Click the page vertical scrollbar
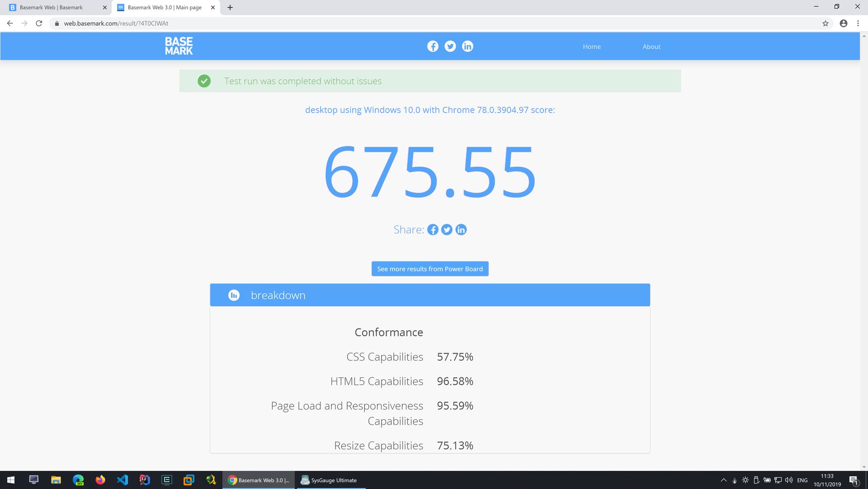 click(864, 251)
